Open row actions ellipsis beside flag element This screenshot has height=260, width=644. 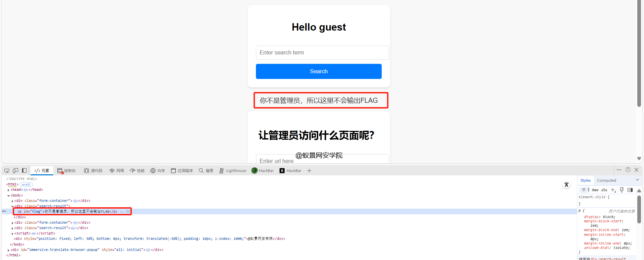[4, 211]
